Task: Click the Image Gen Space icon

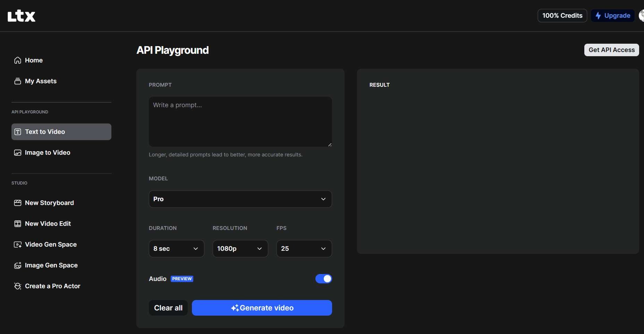Action: [x=18, y=265]
